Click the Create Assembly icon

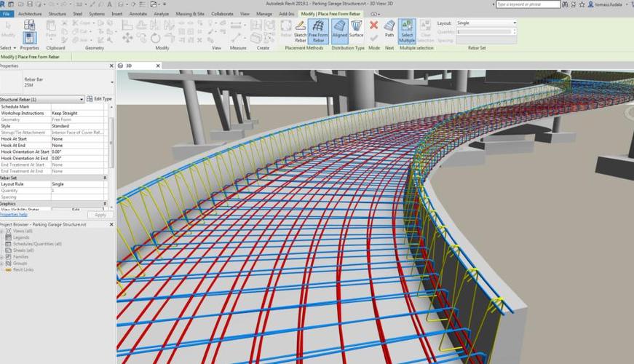pyautogui.click(x=256, y=25)
